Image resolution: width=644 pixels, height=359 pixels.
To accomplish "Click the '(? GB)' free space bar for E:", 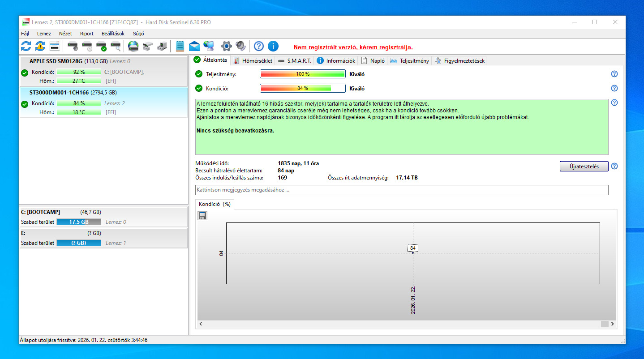I will (x=79, y=243).
